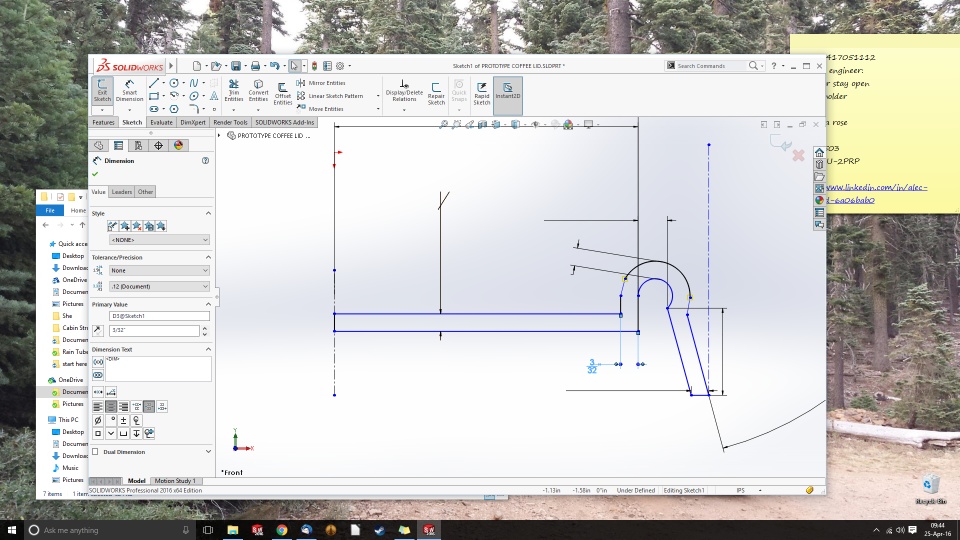Open the ConfigurationManager tab

[x=138, y=145]
